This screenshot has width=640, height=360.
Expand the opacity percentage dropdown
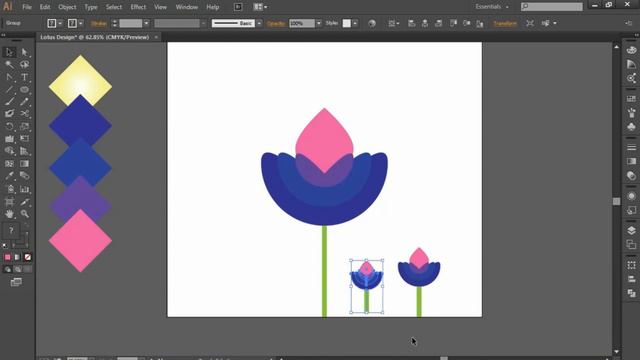(x=319, y=24)
